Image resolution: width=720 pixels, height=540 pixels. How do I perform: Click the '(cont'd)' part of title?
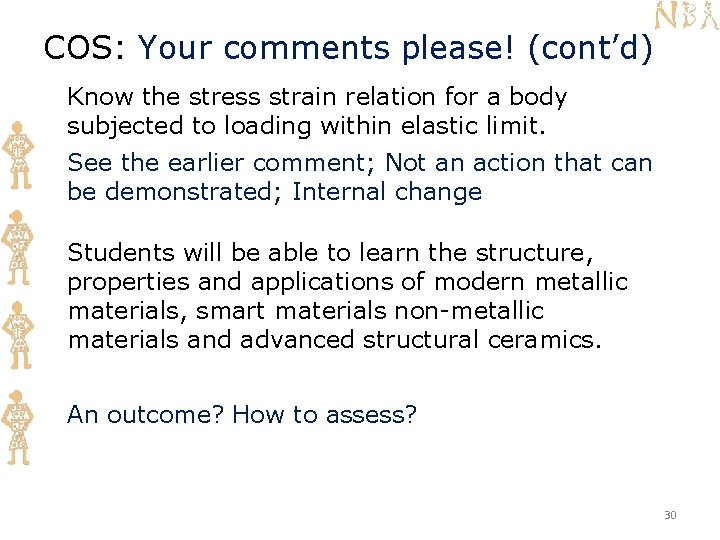(x=591, y=48)
